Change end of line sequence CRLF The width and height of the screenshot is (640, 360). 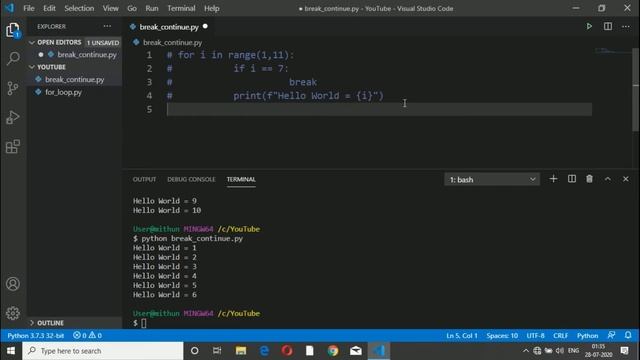coord(560,336)
